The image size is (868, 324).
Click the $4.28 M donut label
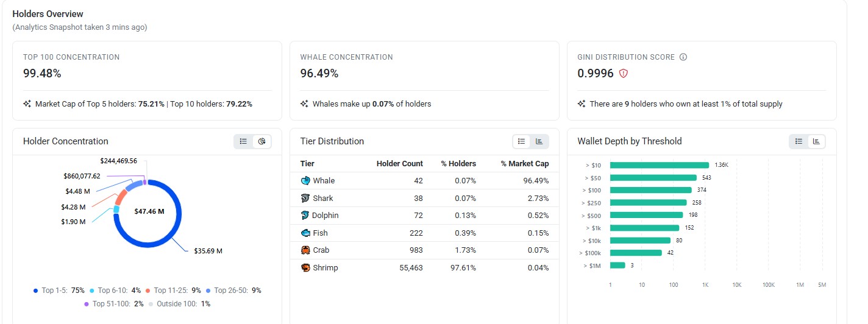point(73,207)
